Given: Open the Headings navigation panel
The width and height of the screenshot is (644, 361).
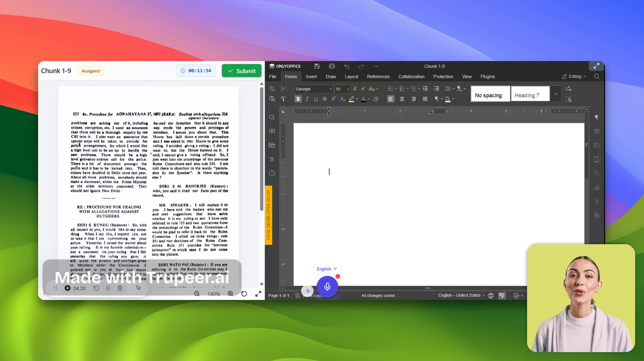Looking at the screenshot, I should click(x=272, y=159).
